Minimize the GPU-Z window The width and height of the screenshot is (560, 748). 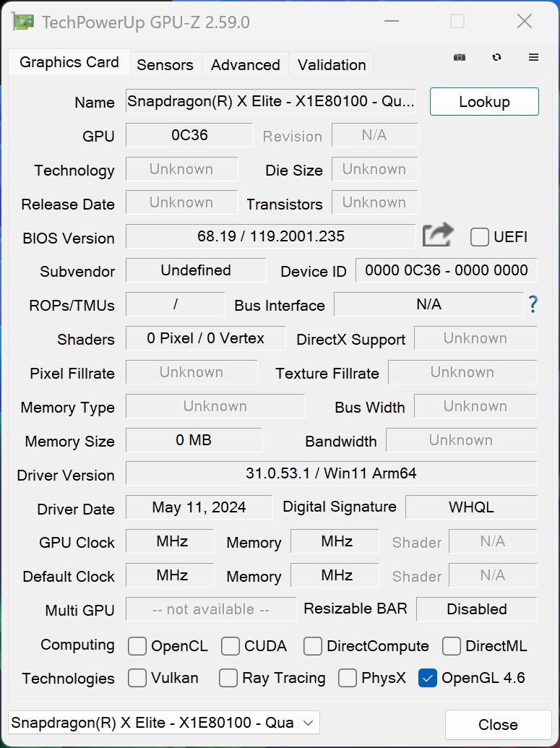[392, 22]
